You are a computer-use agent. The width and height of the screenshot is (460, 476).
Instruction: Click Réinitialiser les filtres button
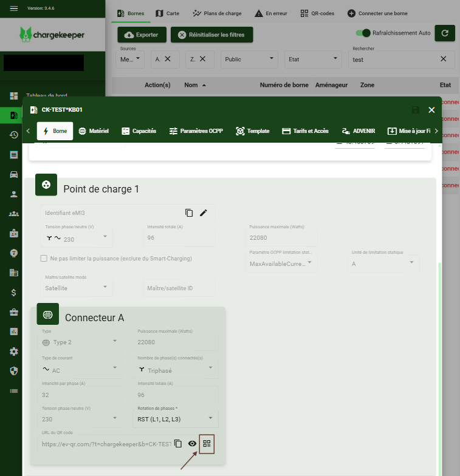pyautogui.click(x=211, y=35)
